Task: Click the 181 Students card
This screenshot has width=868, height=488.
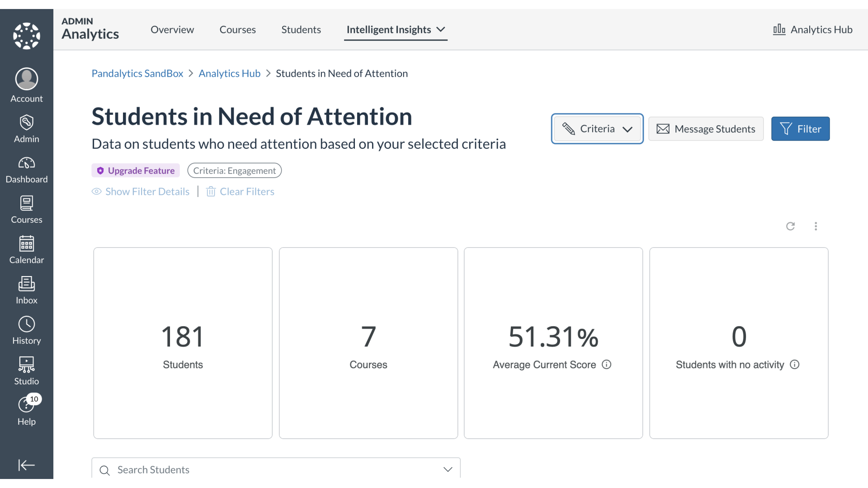Action: (183, 343)
